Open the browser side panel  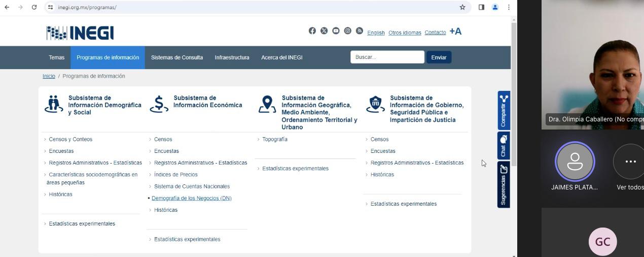coord(481,7)
